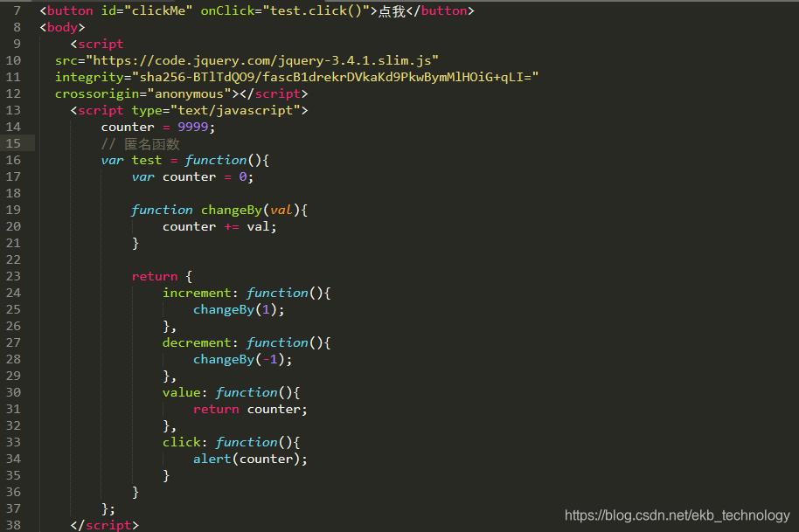
Task: Click line number 7 in the gutter
Action: coord(17,10)
